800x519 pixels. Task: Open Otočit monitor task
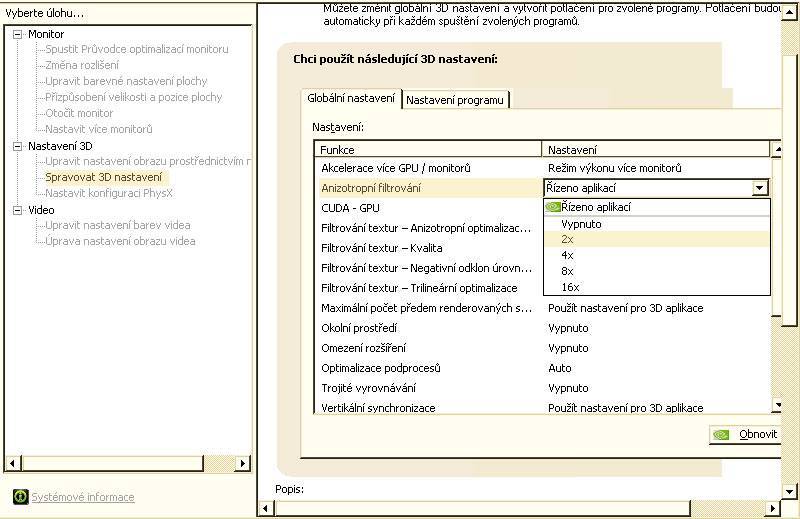[79, 113]
